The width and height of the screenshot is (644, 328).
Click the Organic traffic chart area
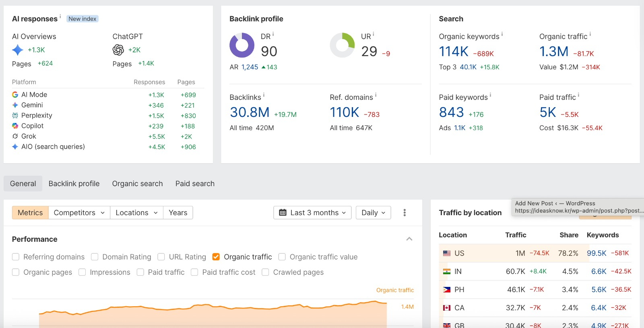tap(213, 314)
